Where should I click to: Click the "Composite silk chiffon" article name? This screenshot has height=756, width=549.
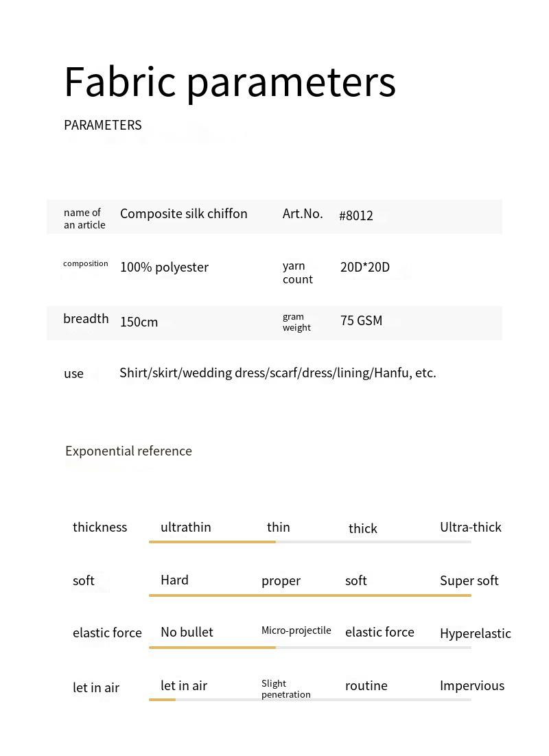pos(183,213)
